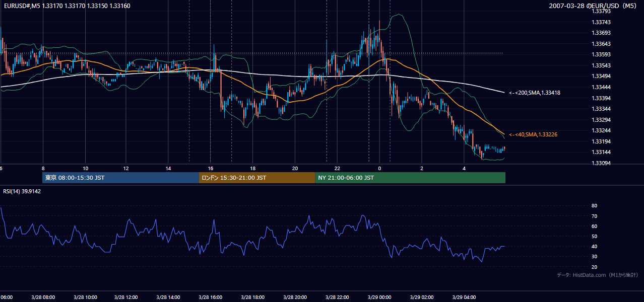Click the 3/28 12:00 date label
This screenshot has height=302, width=644.
pos(127,297)
